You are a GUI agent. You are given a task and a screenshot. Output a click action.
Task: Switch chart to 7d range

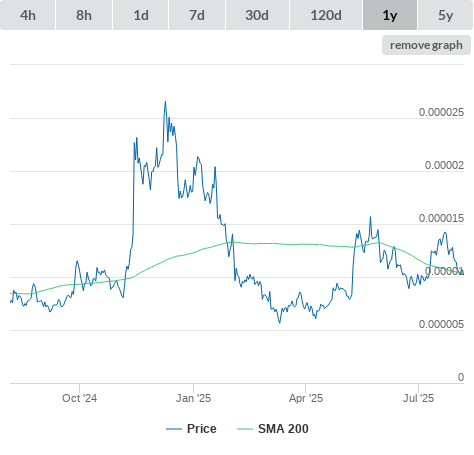pos(197,15)
